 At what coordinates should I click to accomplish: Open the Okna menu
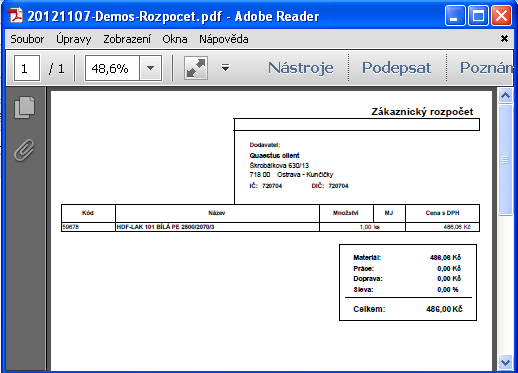175,39
